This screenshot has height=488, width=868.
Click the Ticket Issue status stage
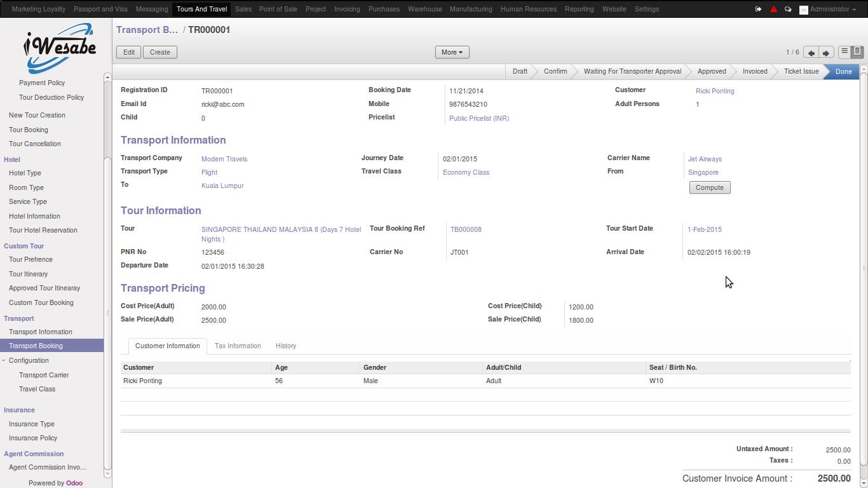[801, 71]
